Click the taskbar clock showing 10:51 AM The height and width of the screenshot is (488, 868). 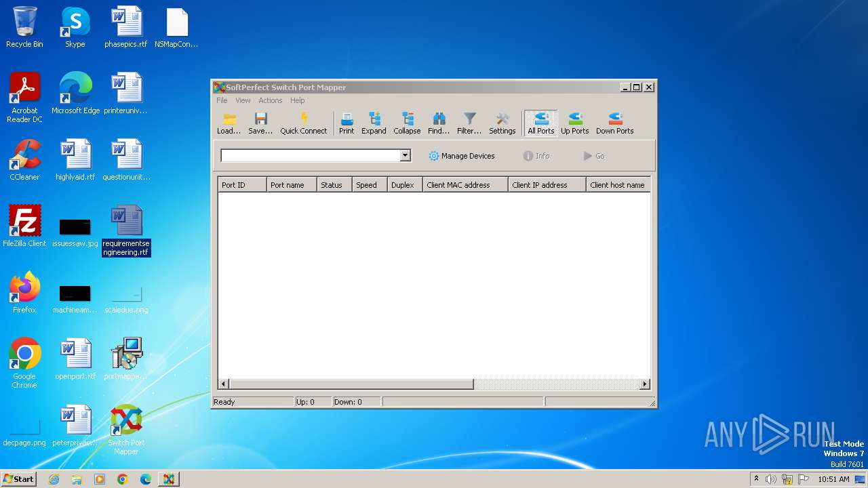click(x=833, y=479)
